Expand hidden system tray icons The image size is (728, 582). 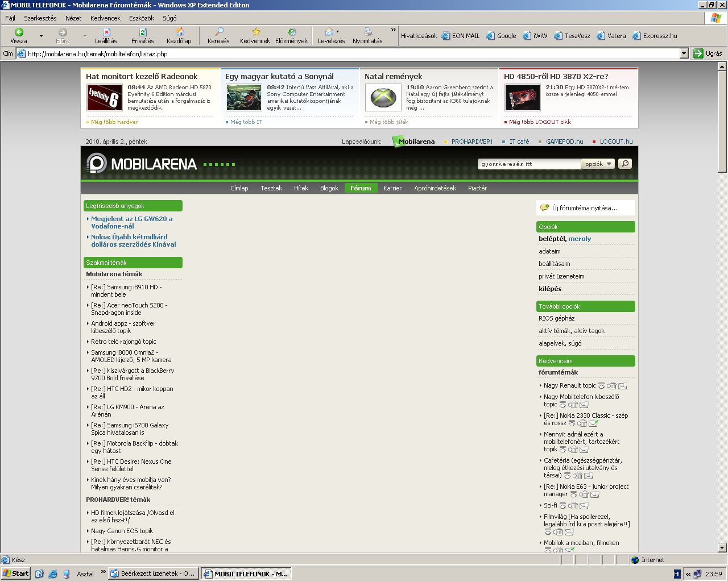click(688, 574)
